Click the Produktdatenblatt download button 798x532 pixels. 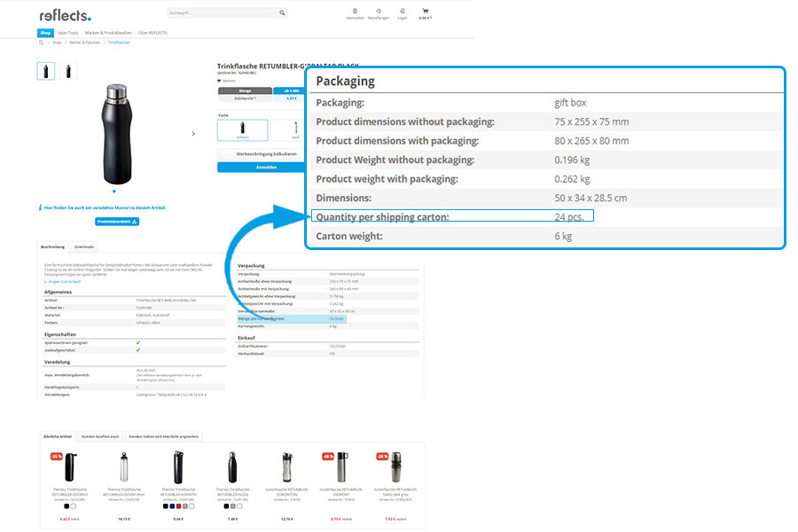(118, 221)
